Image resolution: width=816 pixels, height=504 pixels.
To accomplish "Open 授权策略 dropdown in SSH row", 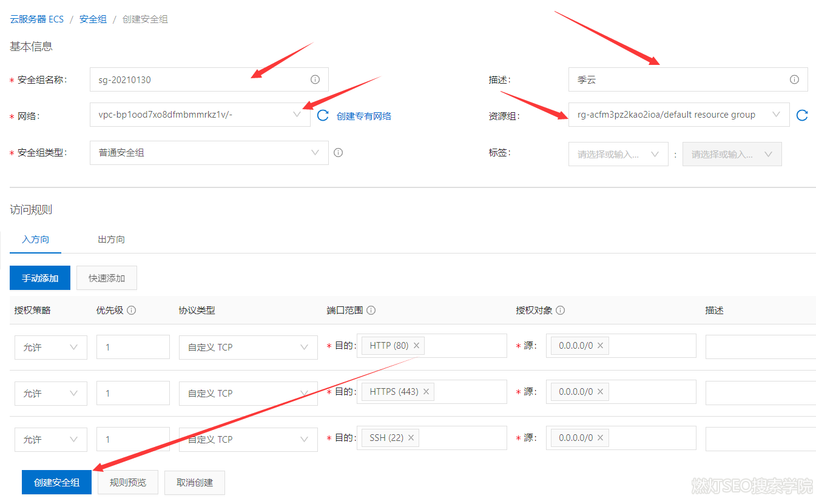I will (x=51, y=440).
